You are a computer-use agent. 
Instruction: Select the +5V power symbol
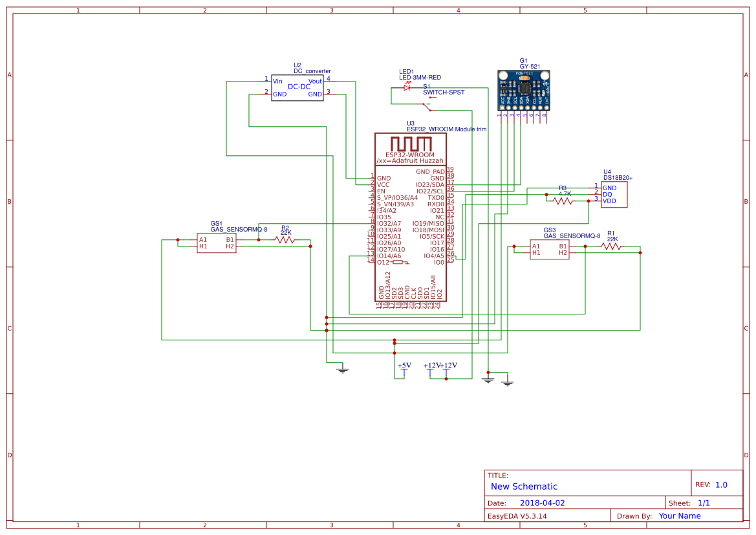click(404, 368)
